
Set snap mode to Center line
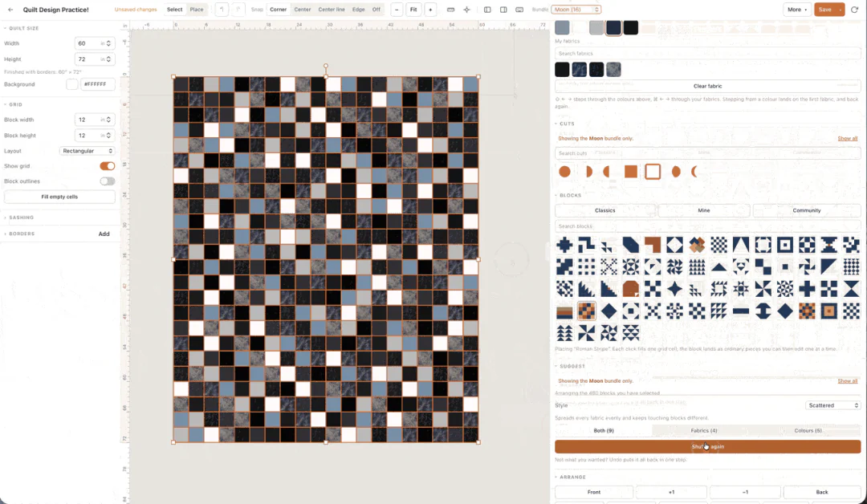click(x=332, y=10)
